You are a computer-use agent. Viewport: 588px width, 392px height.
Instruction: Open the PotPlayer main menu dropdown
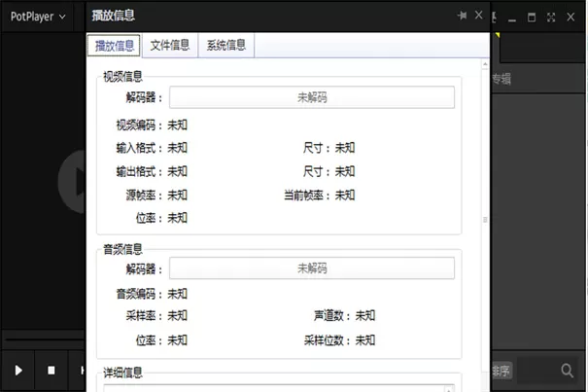(38, 17)
